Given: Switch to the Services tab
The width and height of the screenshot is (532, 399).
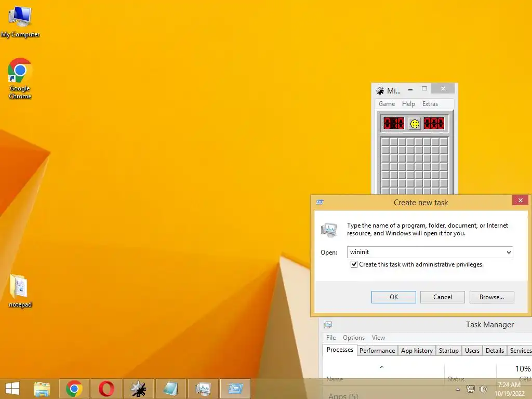Looking at the screenshot, I should click(520, 351).
